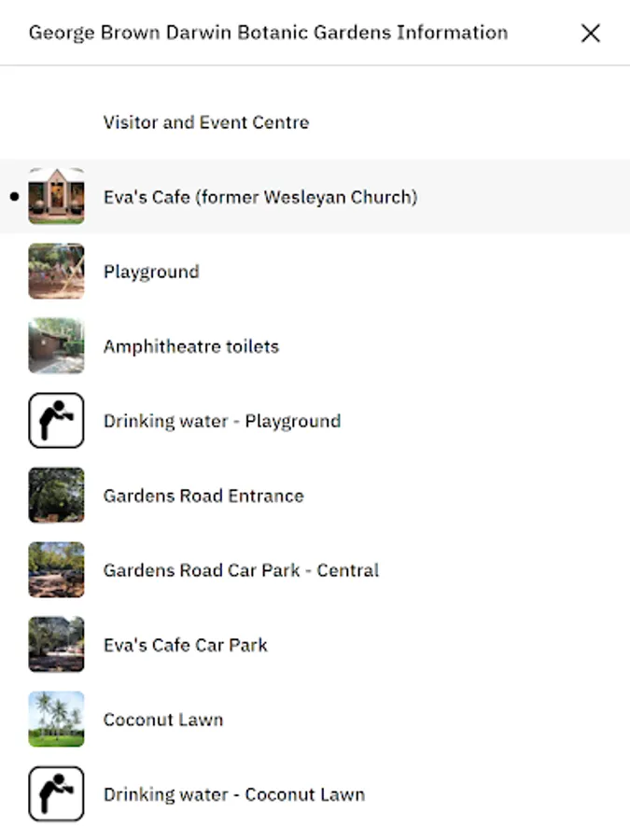
Task: Choose Coconut Lawn from the list
Action: coord(163,720)
